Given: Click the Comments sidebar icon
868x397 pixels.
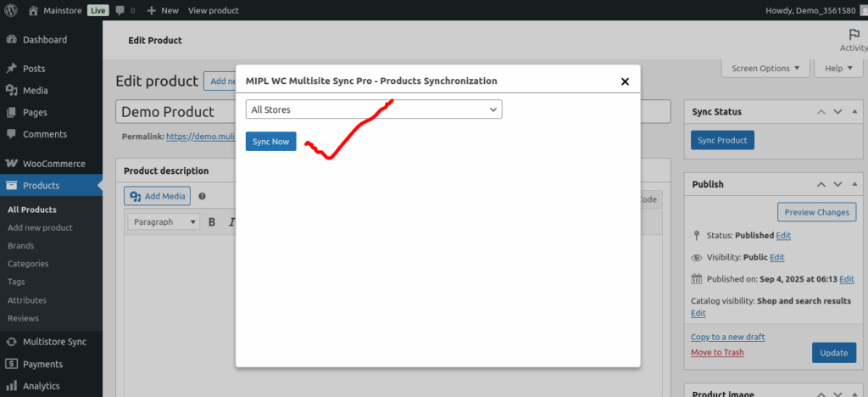Looking at the screenshot, I should [11, 135].
